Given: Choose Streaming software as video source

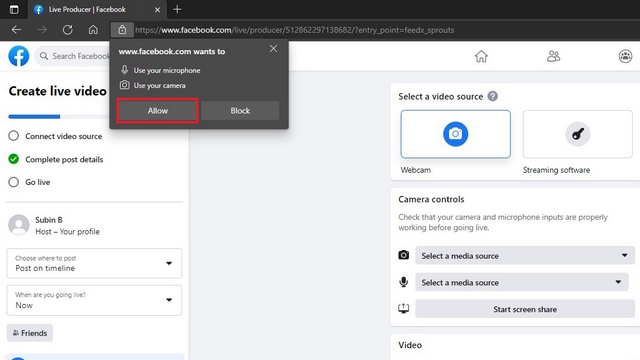Looking at the screenshot, I should coord(578,134).
